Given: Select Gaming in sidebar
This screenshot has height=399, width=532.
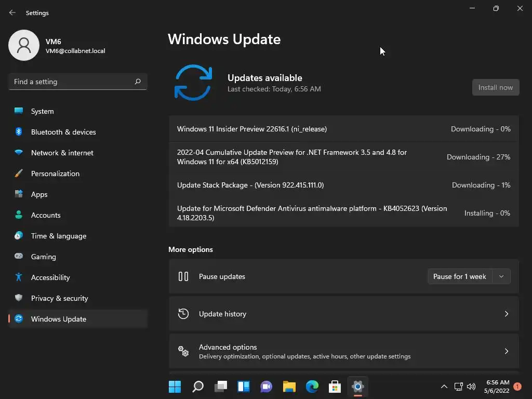Looking at the screenshot, I should 78,257.
